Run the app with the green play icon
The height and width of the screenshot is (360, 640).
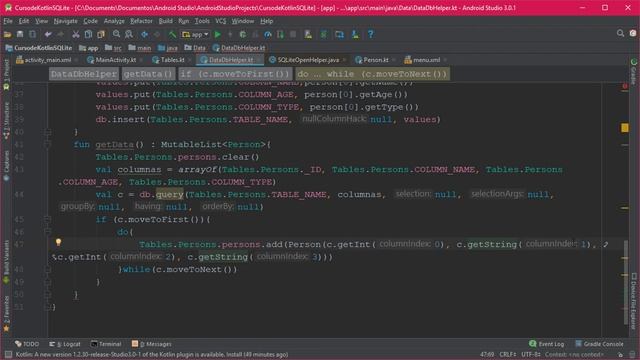pos(218,35)
